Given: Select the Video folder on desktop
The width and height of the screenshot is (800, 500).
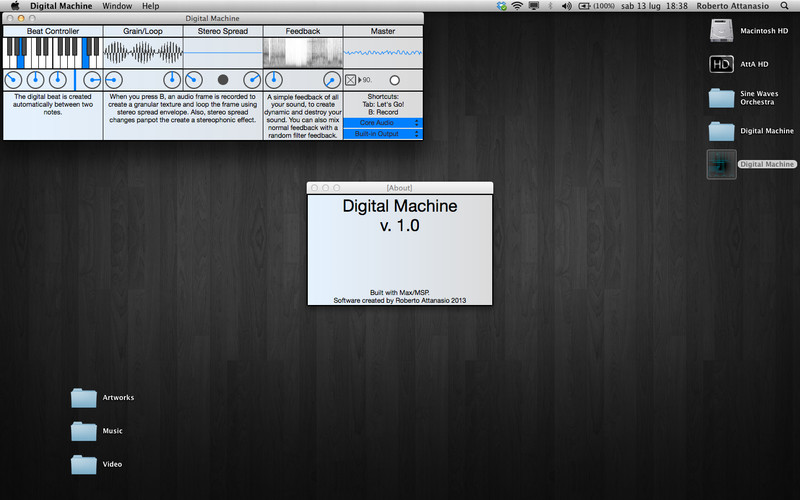Looking at the screenshot, I should pos(84,464).
